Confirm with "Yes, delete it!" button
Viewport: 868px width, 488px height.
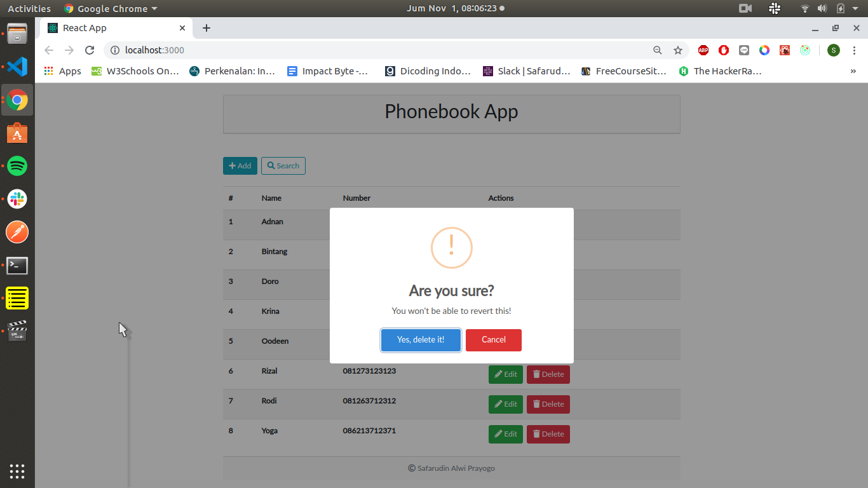coord(421,340)
